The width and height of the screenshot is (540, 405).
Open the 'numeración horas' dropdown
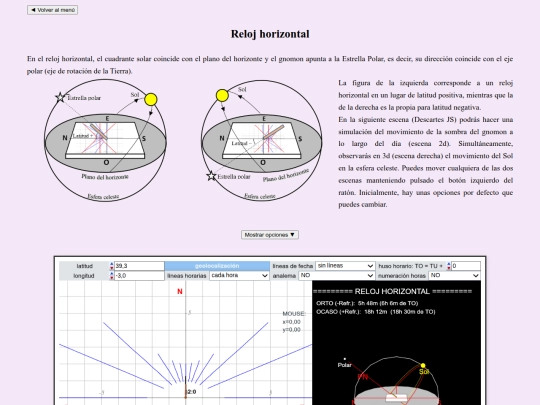point(454,276)
